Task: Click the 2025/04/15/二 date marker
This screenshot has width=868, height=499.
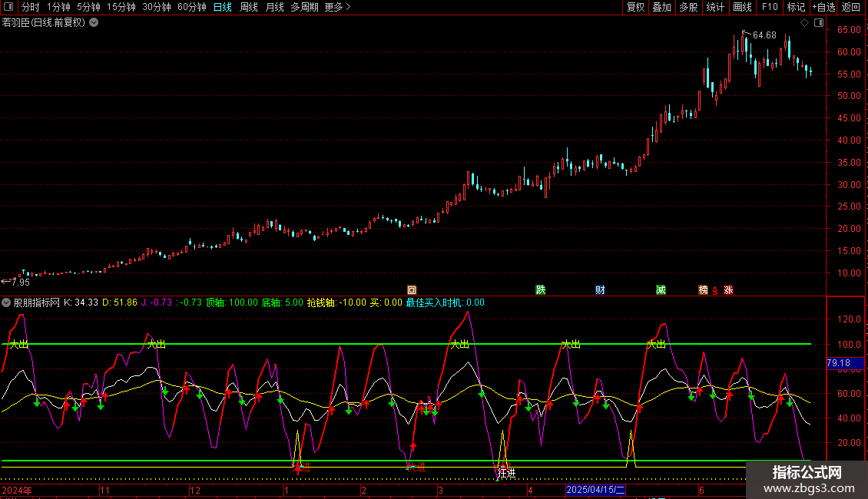Action: coord(595,490)
